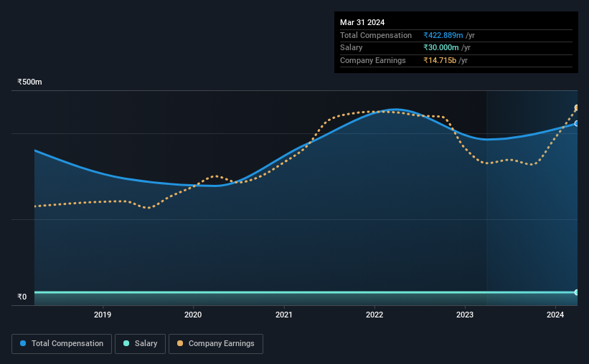Click the blue Total Compensation endpoint marker
589x364 pixels.
pos(576,123)
